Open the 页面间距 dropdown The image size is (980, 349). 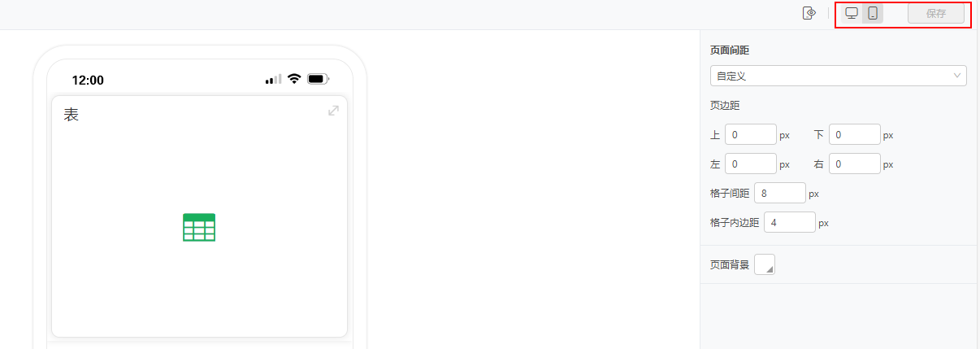[838, 76]
